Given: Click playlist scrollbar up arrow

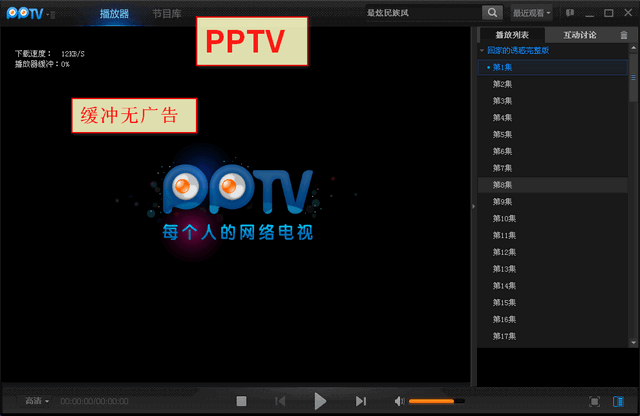Looking at the screenshot, I should 633,48.
